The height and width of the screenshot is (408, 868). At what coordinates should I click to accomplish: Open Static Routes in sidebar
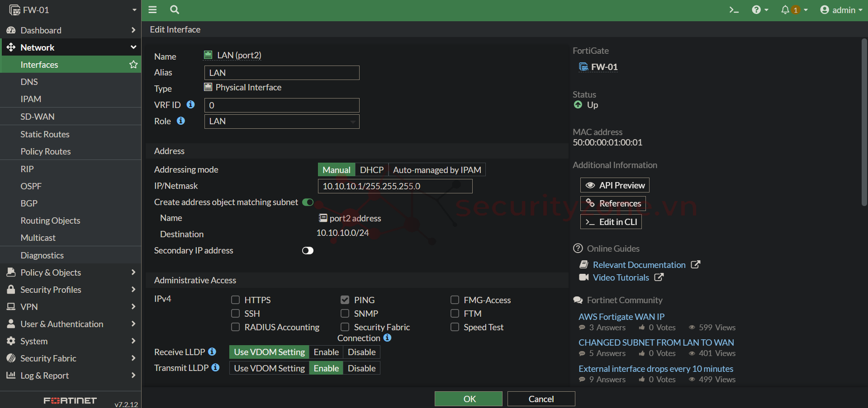click(x=45, y=134)
